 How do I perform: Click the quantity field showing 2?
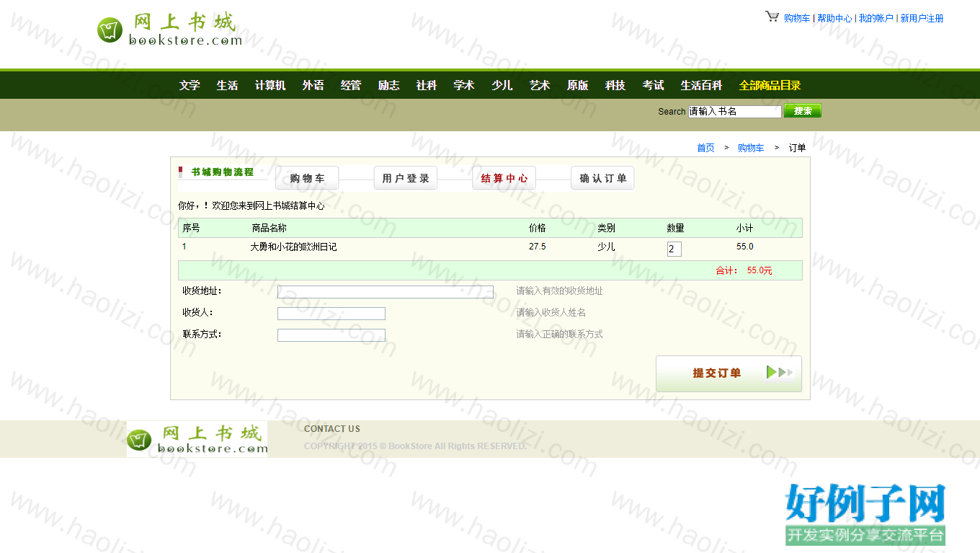pyautogui.click(x=674, y=249)
